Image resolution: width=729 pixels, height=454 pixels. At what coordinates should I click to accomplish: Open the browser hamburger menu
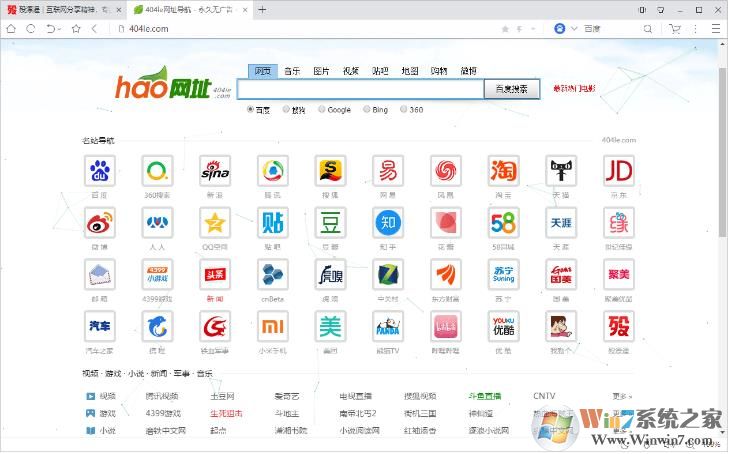point(716,29)
